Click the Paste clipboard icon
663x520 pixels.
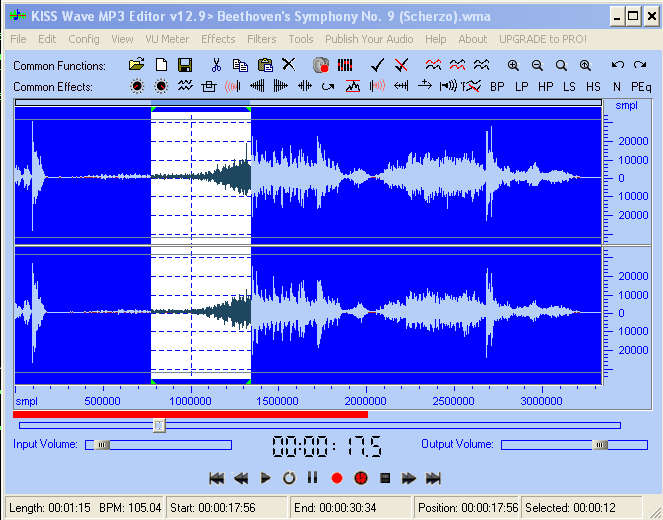pyautogui.click(x=265, y=65)
